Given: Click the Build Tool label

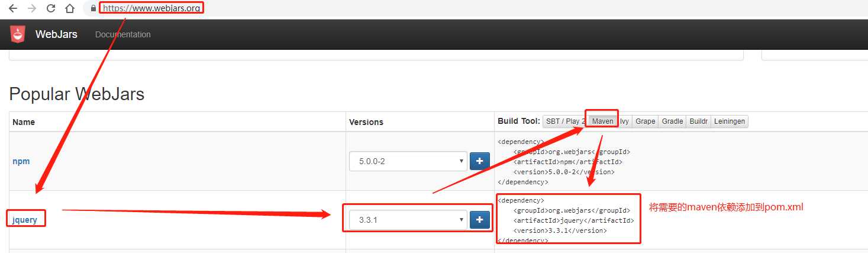Looking at the screenshot, I should (x=518, y=121).
